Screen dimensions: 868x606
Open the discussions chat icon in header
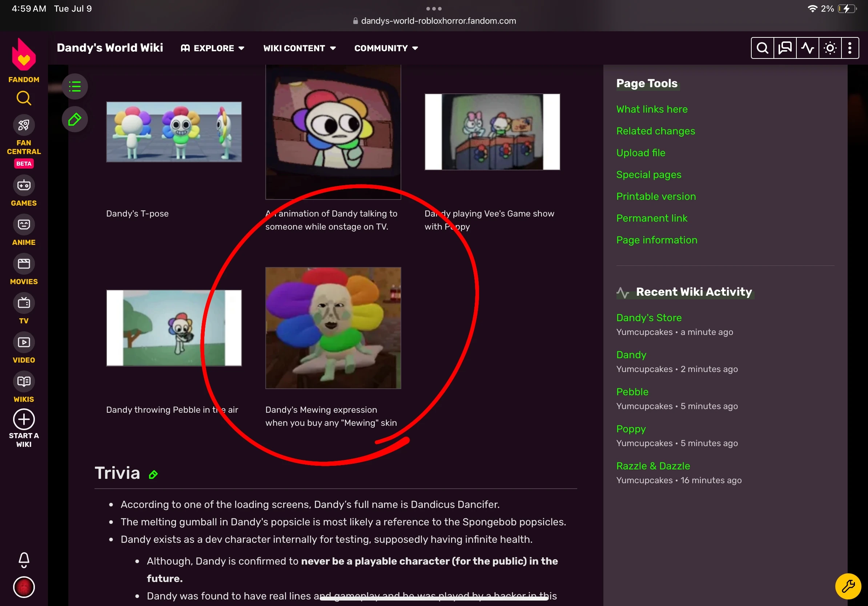[x=785, y=48]
